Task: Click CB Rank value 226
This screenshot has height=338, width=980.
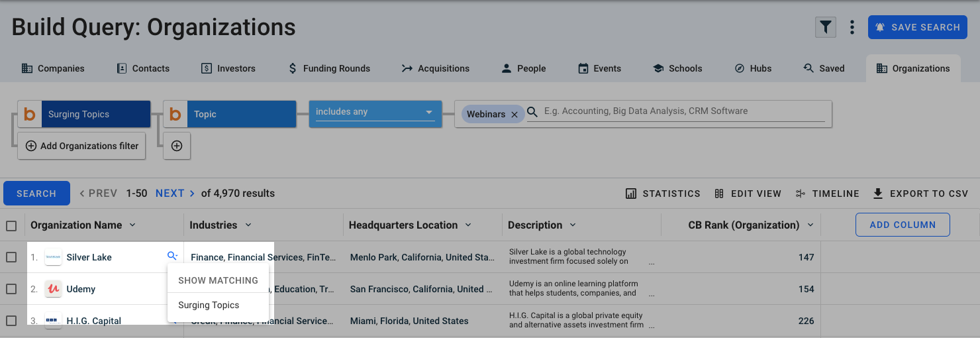Action: point(806,321)
